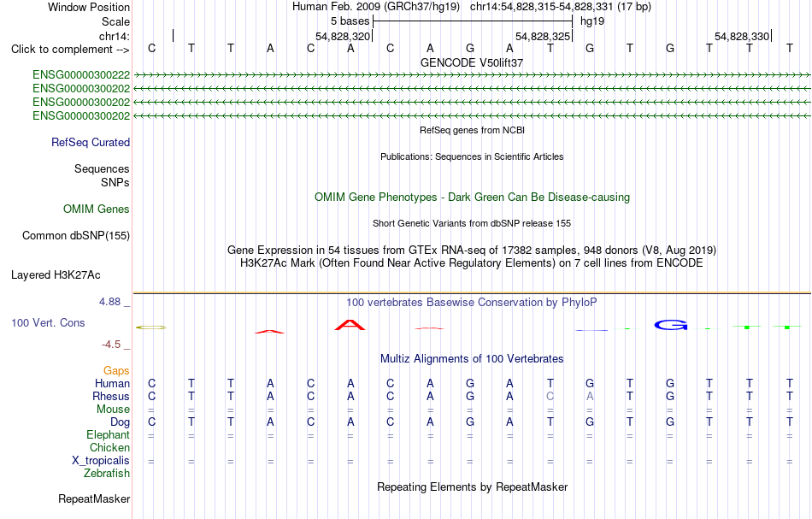
Task: Click Repeating Elements by RepeatMasker title
Action: pyautogui.click(x=473, y=487)
